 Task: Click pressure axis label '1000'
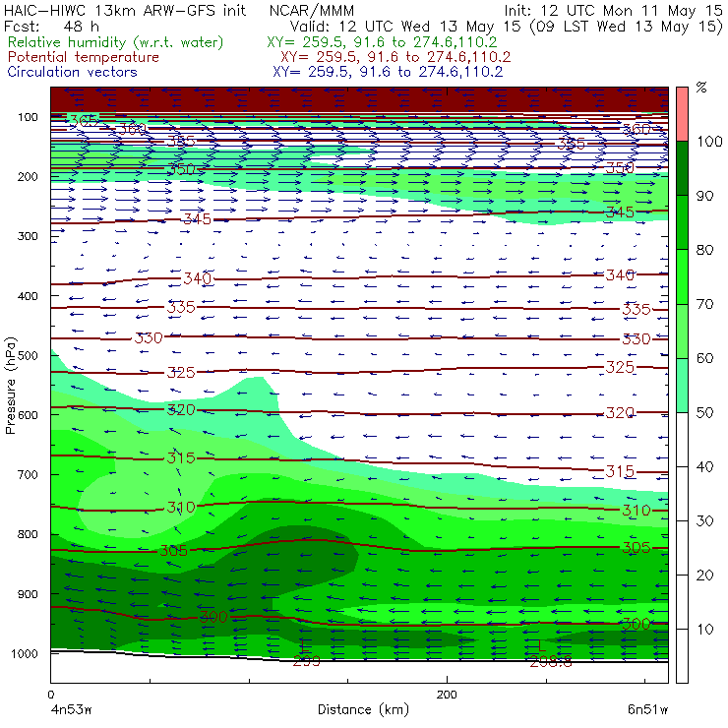pos(25,653)
